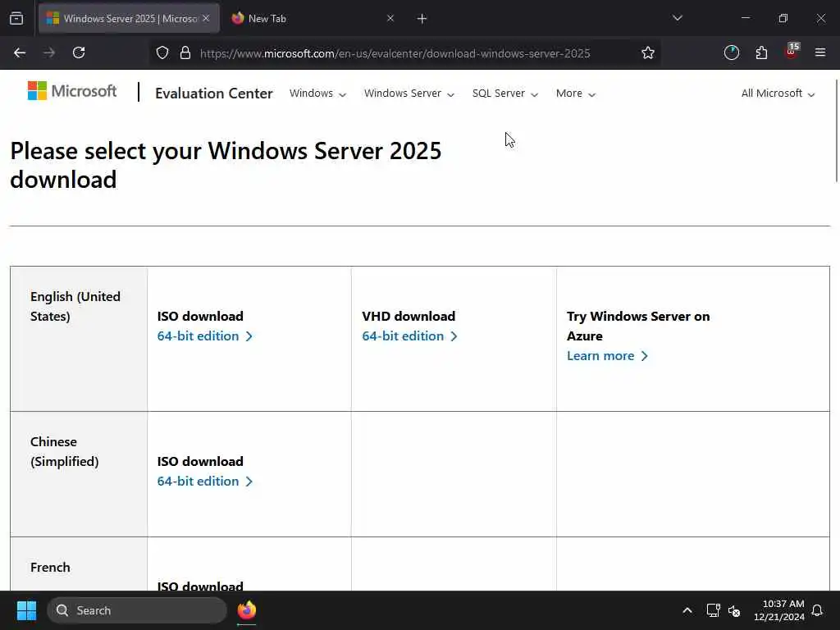Expand the More navigation menu

tap(576, 94)
